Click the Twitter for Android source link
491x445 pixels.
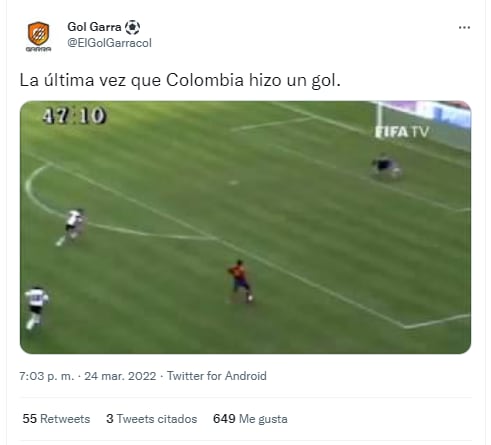pos(217,376)
